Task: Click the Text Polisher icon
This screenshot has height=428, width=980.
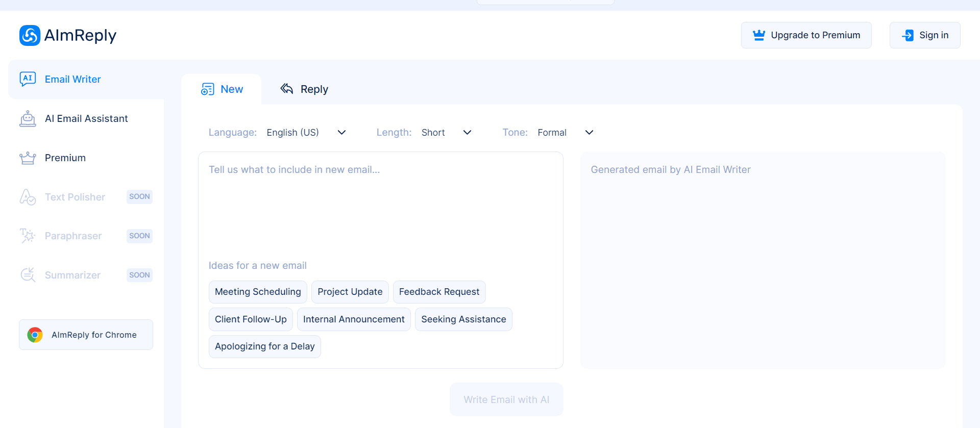Action: pyautogui.click(x=28, y=197)
